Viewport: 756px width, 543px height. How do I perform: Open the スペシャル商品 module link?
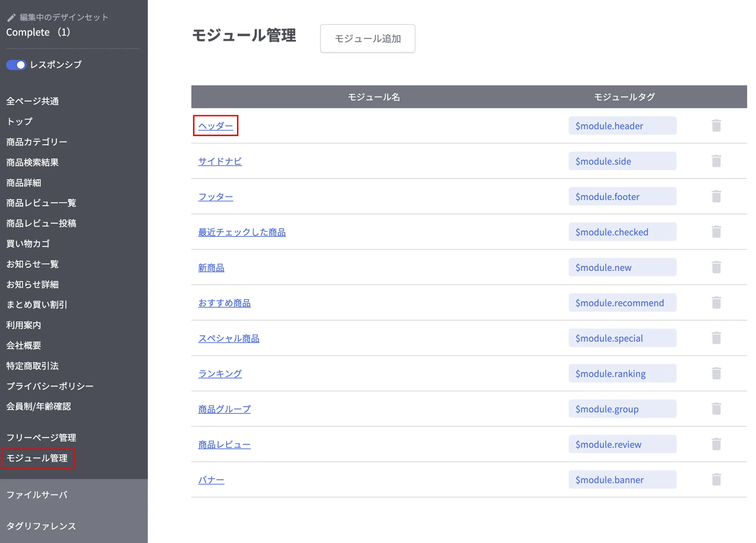[229, 338]
